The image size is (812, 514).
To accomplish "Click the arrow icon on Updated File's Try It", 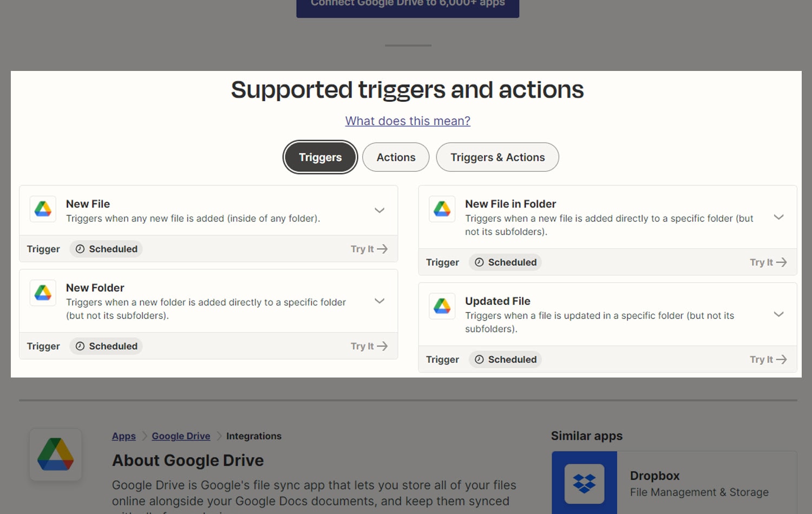I will (x=782, y=359).
